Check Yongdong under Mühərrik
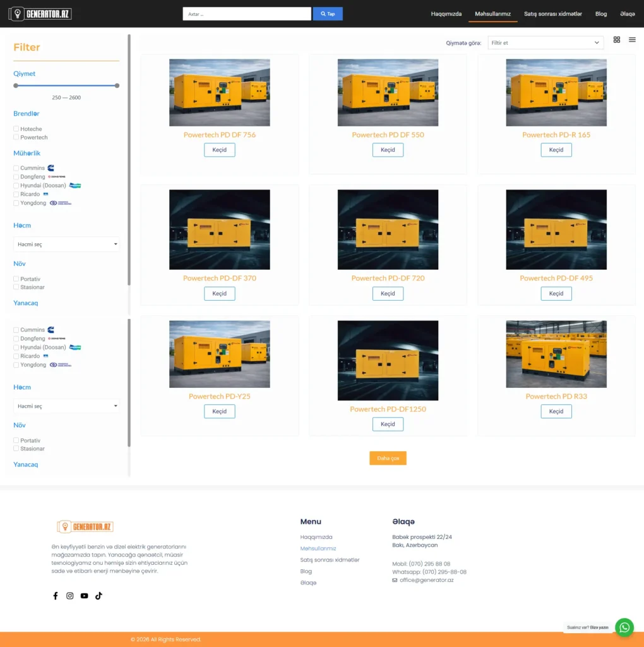Image resolution: width=644 pixels, height=647 pixels. pos(16,203)
